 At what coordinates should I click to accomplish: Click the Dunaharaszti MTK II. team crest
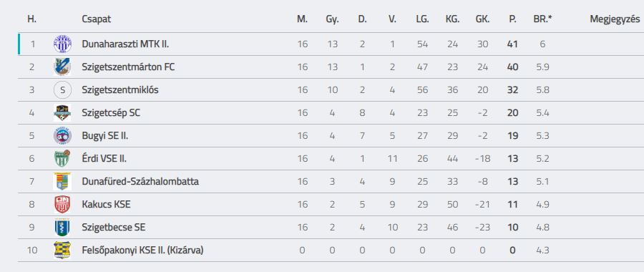coord(62,44)
